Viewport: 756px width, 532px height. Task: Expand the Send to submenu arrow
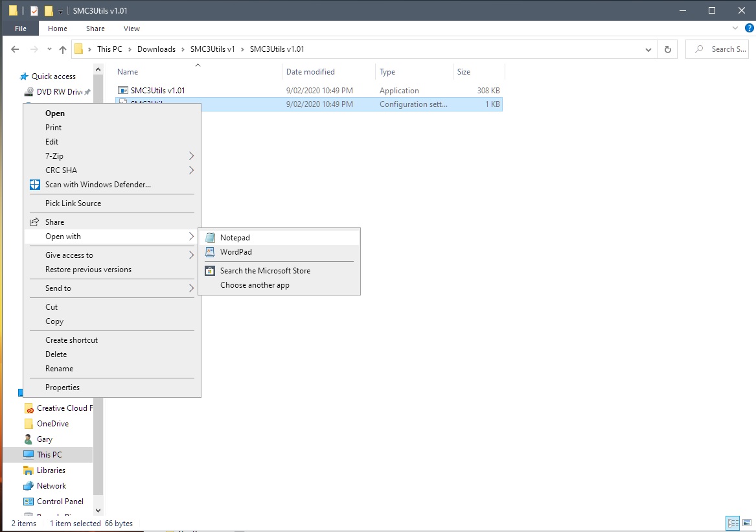[191, 288]
